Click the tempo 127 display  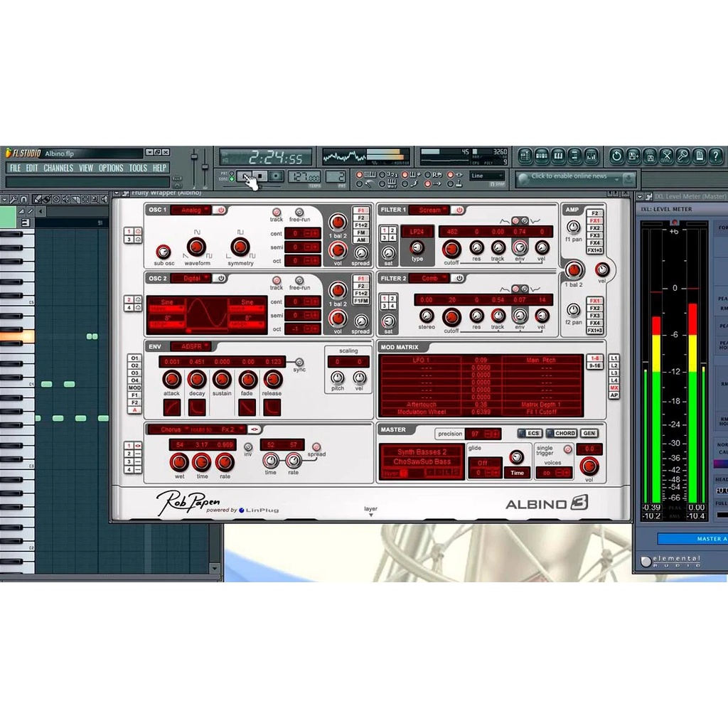[304, 177]
